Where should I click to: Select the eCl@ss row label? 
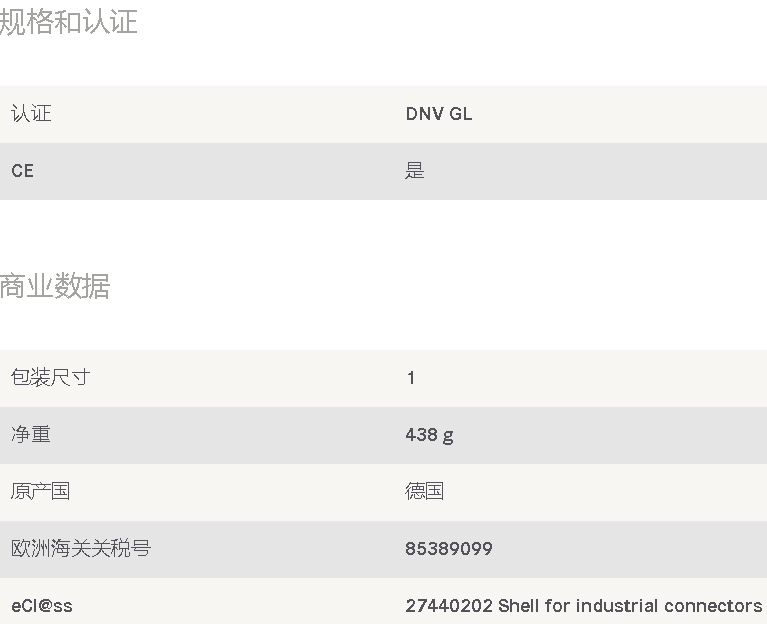pos(42,606)
